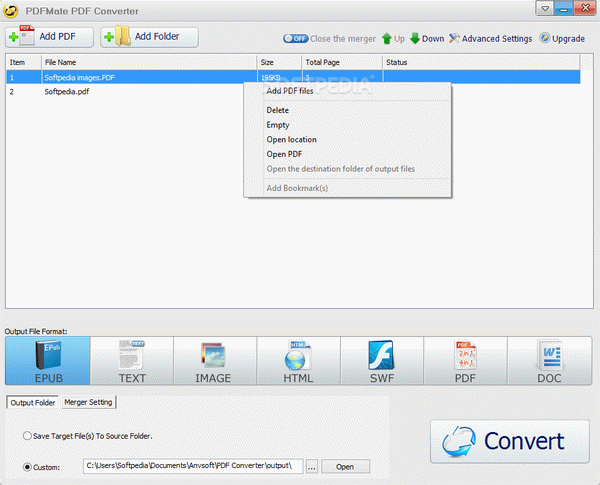
Task: Click the Upgrade icon
Action: coord(545,38)
